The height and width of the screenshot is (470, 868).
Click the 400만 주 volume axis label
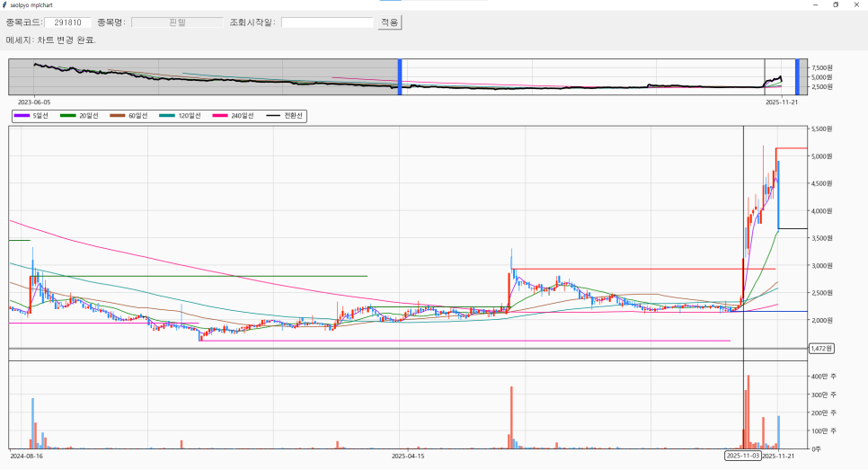[x=824, y=377]
